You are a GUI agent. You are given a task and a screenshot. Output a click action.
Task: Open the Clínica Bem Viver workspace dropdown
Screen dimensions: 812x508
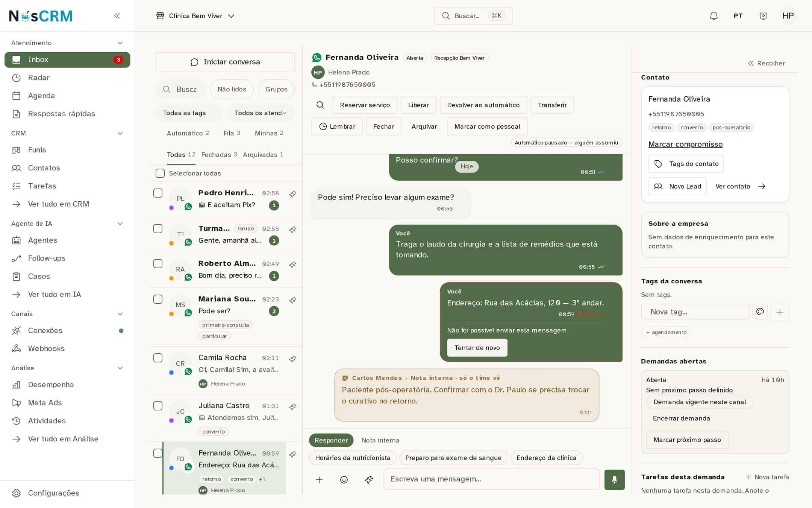(x=195, y=16)
